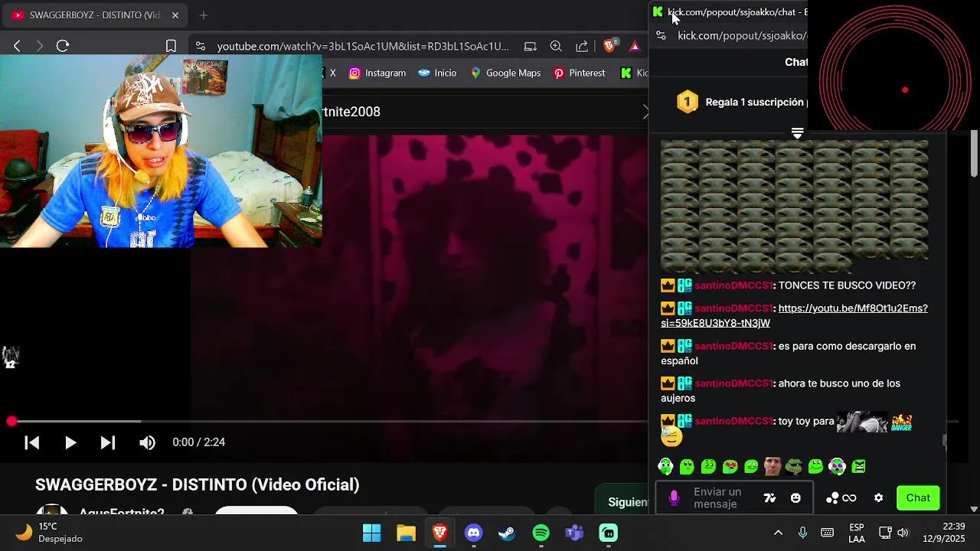Viewport: 980px width, 551px height.
Task: Type in the Enviar un mensaje field
Action: pyautogui.click(x=720, y=498)
